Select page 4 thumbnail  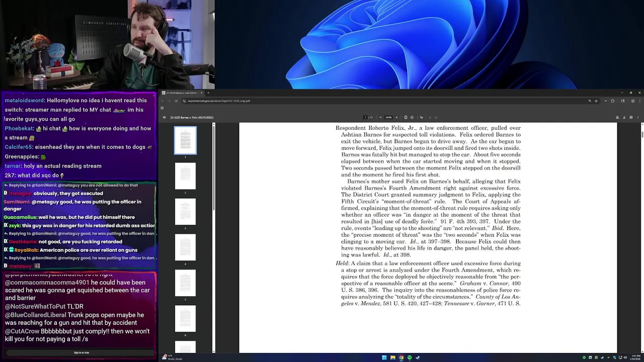[x=185, y=247]
